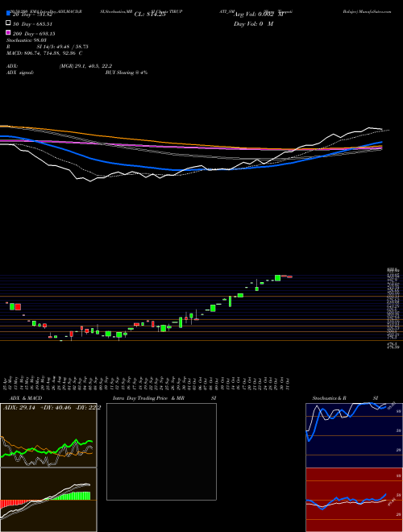Click the 'Intra Day Trading Price & MRSI' title

(164, 398)
